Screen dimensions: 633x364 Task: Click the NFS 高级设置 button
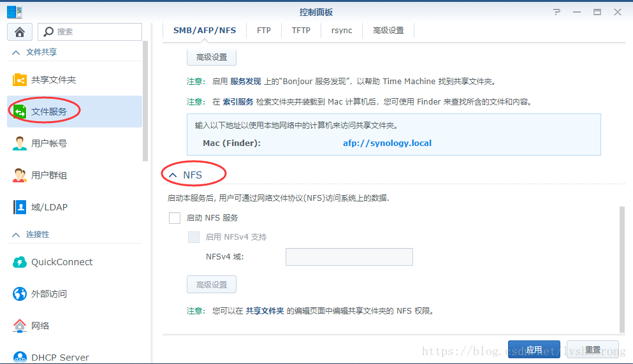click(x=212, y=284)
